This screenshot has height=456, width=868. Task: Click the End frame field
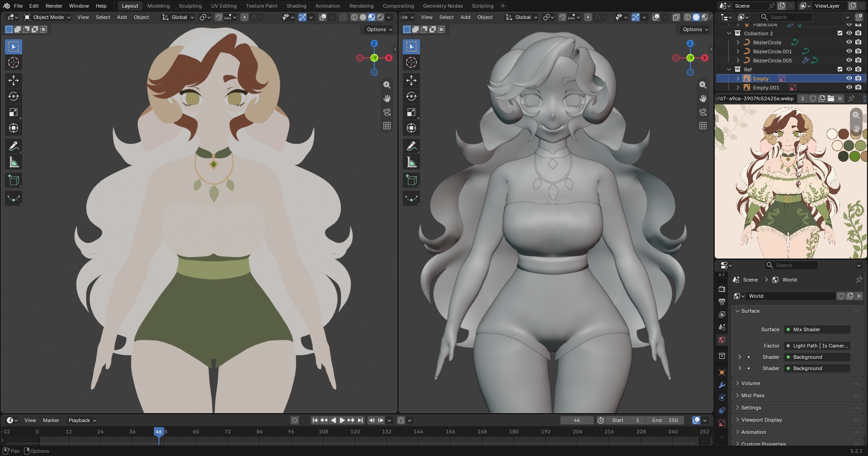click(x=665, y=420)
